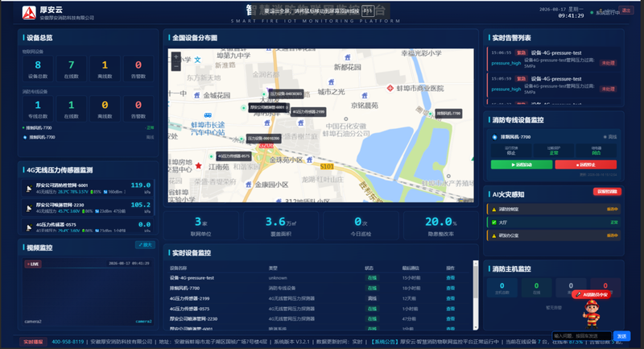This screenshot has height=349, width=644.
Task: Click the 3.6万㎡ 覆盖面积 card
Action: pyautogui.click(x=281, y=225)
